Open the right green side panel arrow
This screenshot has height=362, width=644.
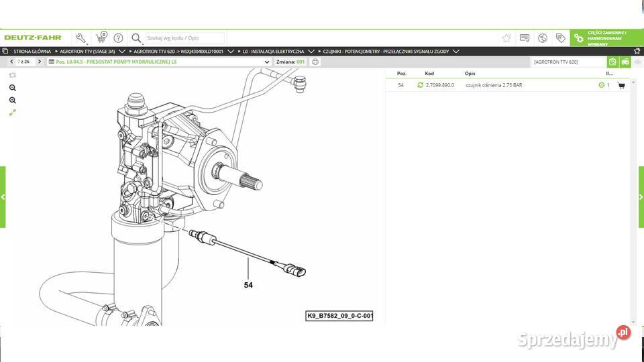click(x=641, y=197)
